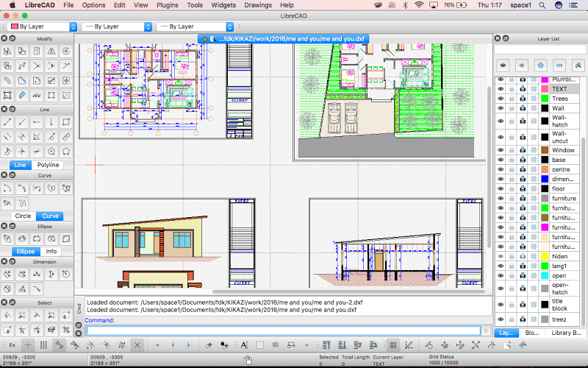Open the By Layer color dropdown
The height and width of the screenshot is (368, 588).
tap(41, 26)
